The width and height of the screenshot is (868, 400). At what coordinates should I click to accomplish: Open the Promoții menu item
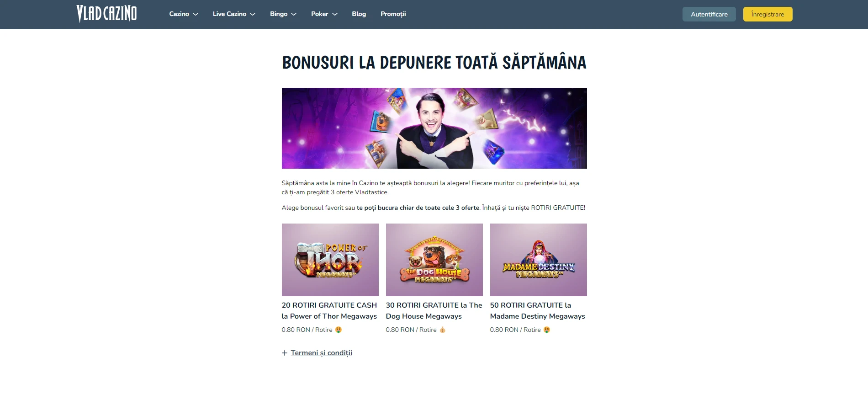point(393,14)
